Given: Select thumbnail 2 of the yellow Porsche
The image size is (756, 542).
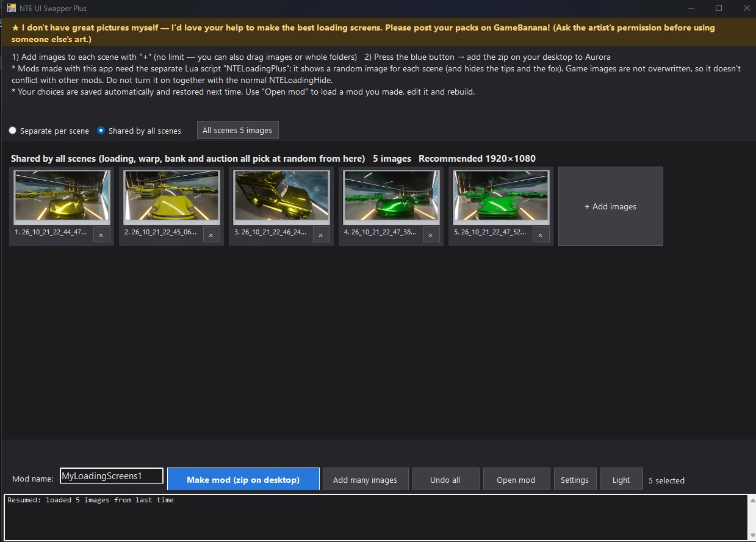Looking at the screenshot, I should tap(171, 198).
